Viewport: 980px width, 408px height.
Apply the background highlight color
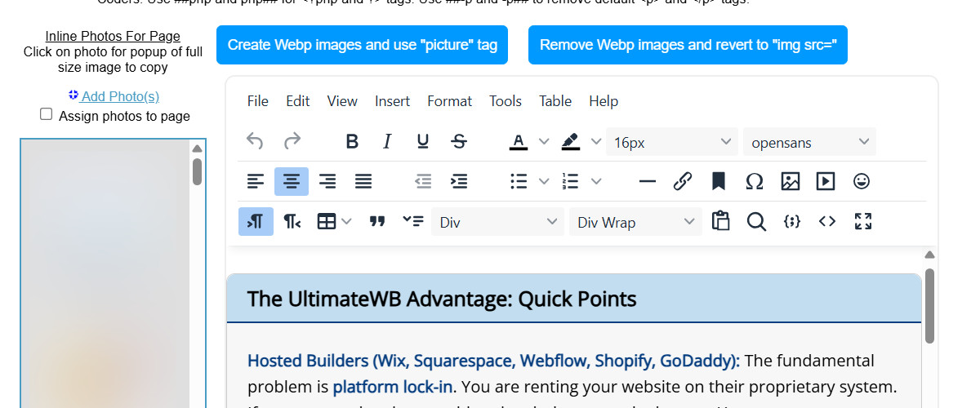click(x=570, y=142)
